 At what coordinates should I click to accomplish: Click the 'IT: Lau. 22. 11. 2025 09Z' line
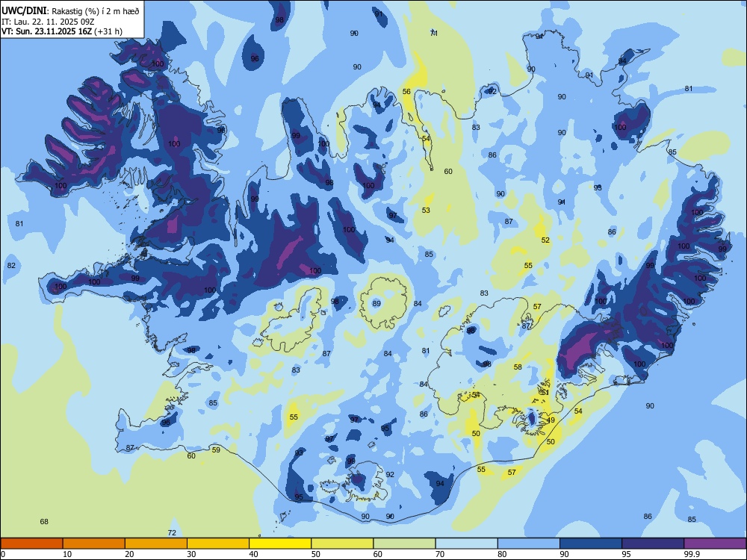pyautogui.click(x=43, y=22)
